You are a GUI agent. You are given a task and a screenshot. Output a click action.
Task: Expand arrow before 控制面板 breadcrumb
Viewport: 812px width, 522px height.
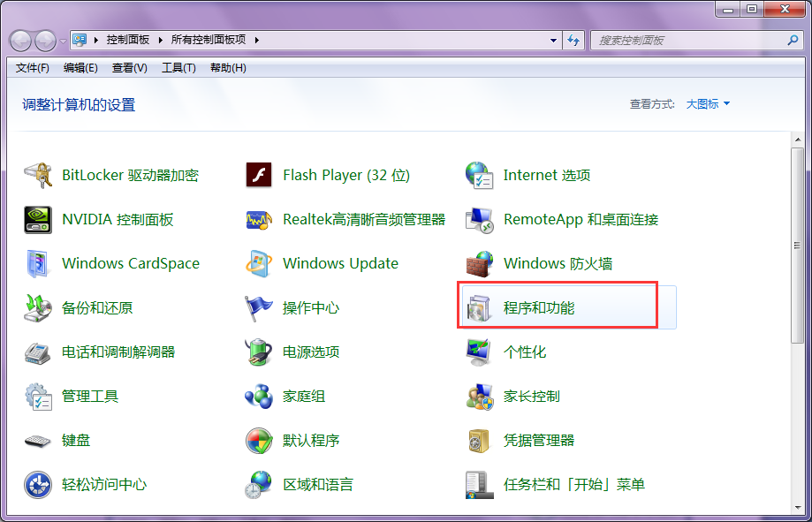pyautogui.click(x=96, y=40)
